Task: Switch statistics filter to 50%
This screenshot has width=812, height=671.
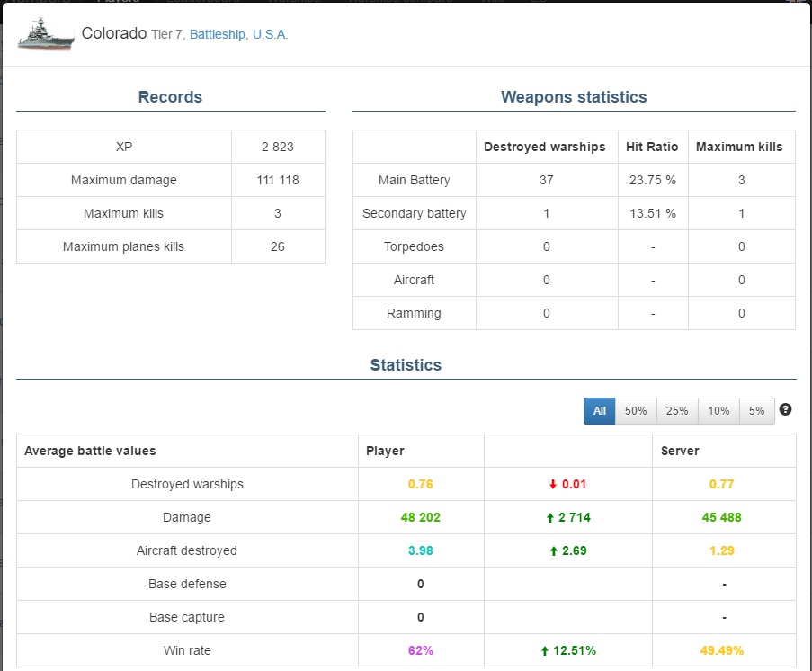Action: tap(636, 411)
